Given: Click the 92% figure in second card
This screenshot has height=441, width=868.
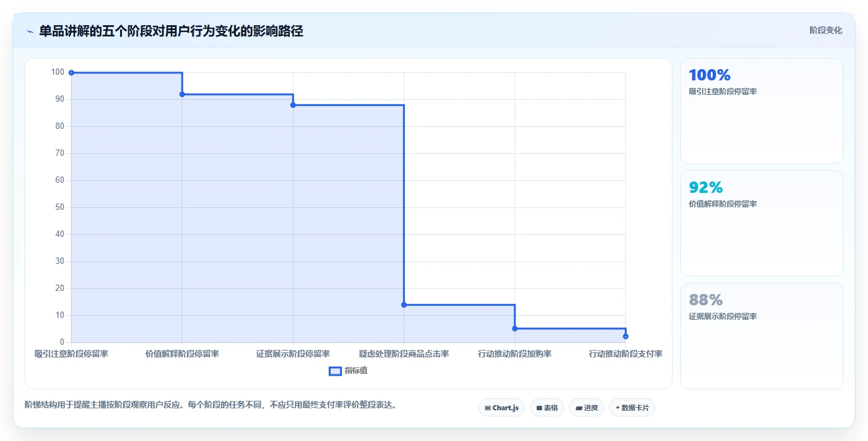Looking at the screenshot, I should [706, 187].
